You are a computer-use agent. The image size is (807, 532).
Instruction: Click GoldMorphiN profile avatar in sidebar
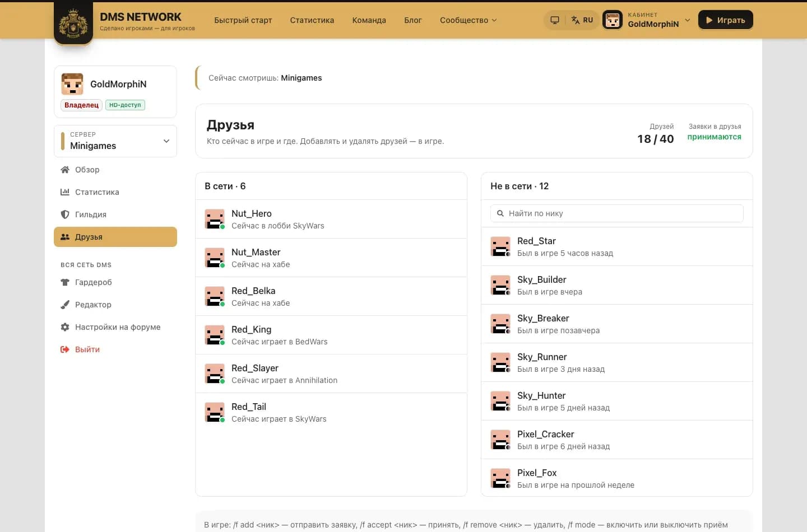point(72,84)
